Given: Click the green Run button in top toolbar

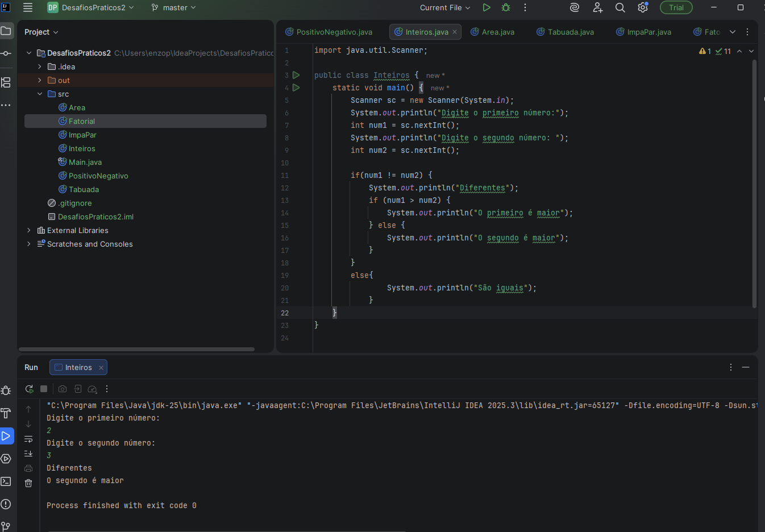Looking at the screenshot, I should 486,7.
